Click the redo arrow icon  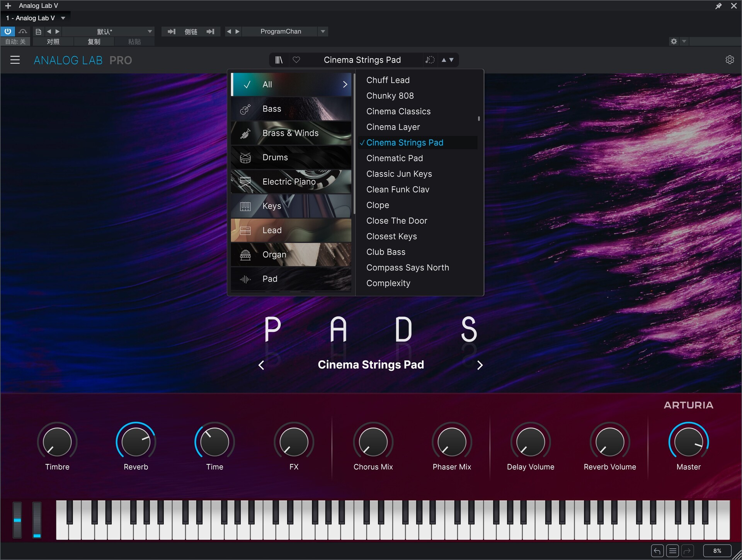pyautogui.click(x=688, y=551)
